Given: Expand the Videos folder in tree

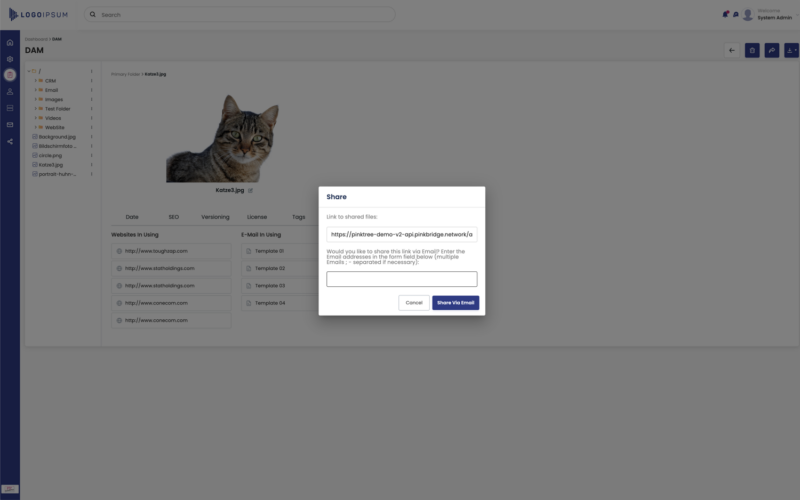Looking at the screenshot, I should click(x=35, y=118).
